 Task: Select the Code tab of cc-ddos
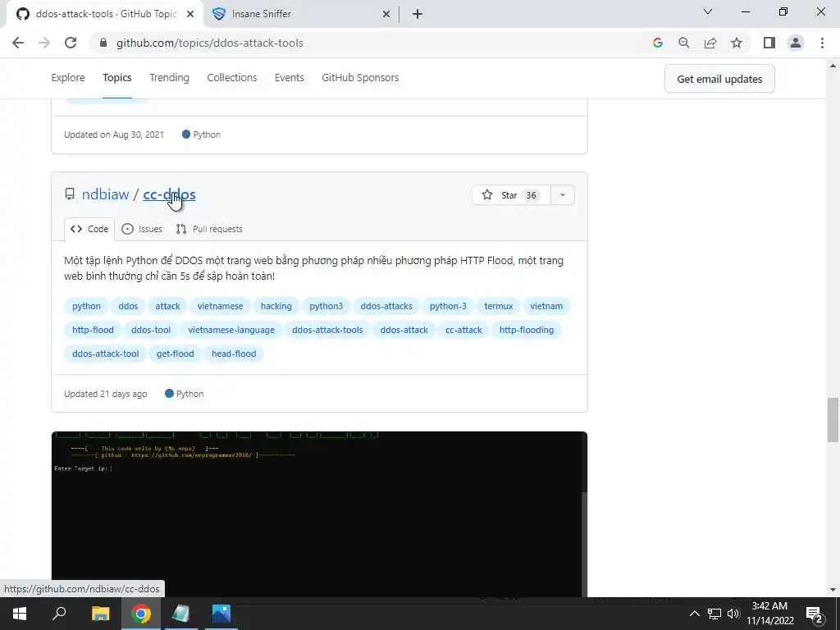[89, 229]
